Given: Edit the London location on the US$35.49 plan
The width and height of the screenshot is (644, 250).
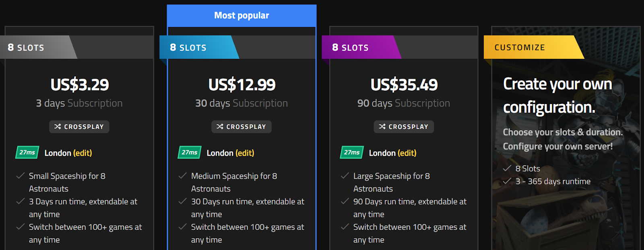Looking at the screenshot, I should (407, 153).
